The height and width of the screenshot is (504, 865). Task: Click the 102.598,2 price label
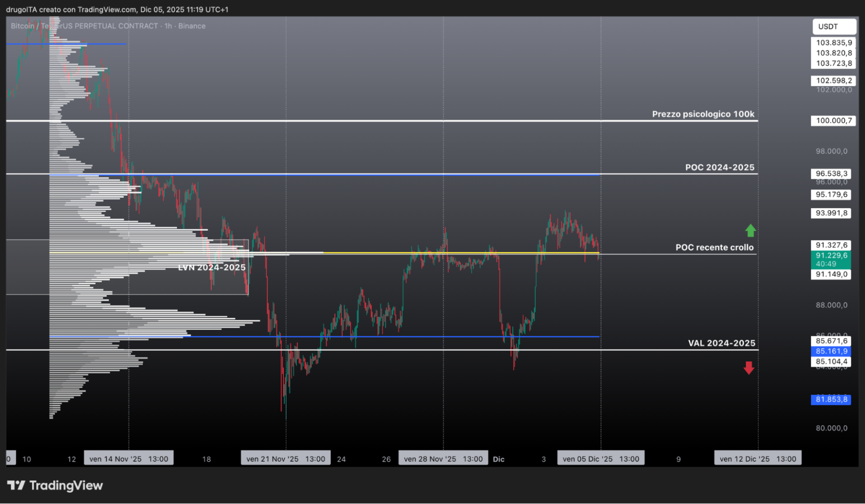(x=834, y=81)
